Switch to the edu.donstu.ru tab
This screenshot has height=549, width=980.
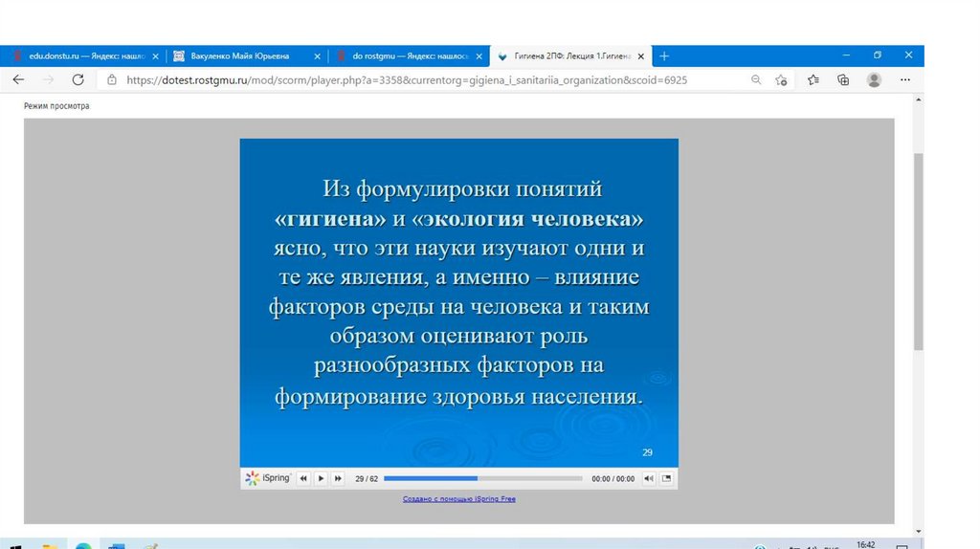[81, 56]
